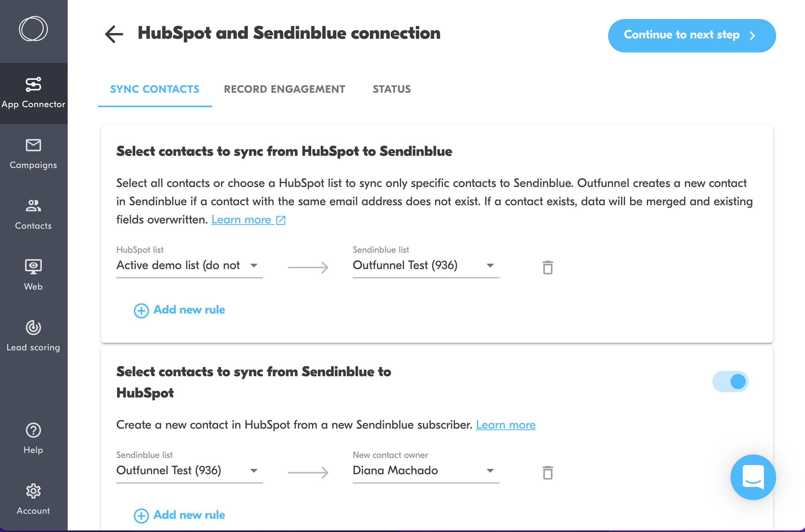Open the Web tracking section

(33, 275)
